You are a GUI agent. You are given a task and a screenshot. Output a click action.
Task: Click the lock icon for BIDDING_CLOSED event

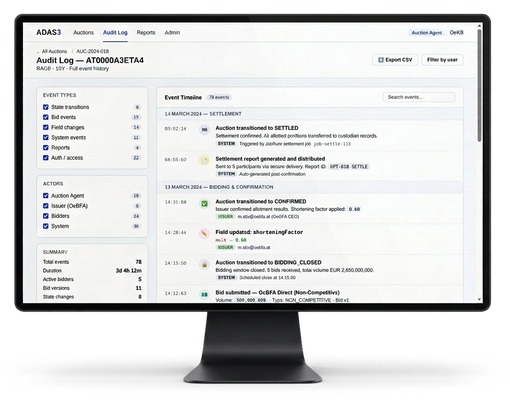[x=204, y=264]
